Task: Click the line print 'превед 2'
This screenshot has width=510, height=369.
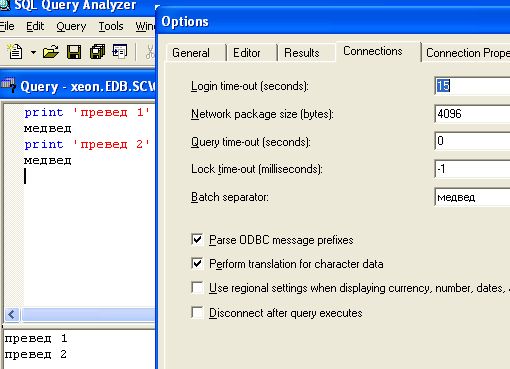Action: pyautogui.click(x=87, y=144)
